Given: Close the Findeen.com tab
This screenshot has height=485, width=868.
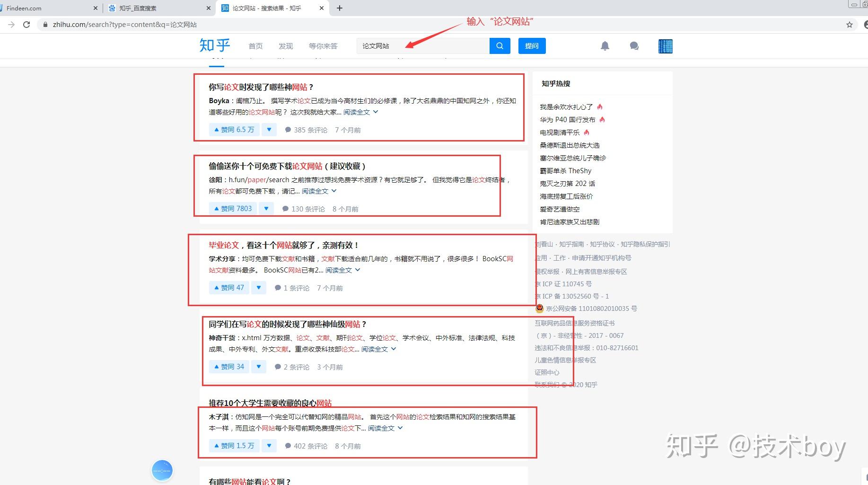Looking at the screenshot, I should point(96,8).
